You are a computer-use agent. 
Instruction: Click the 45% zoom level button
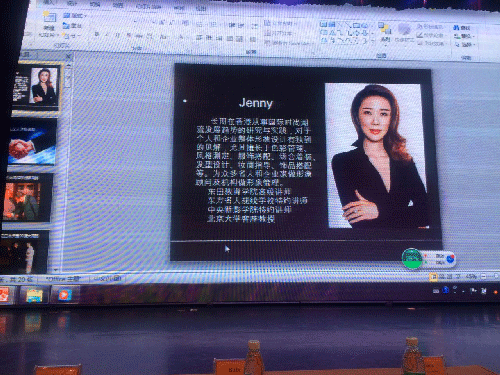pyautogui.click(x=471, y=276)
